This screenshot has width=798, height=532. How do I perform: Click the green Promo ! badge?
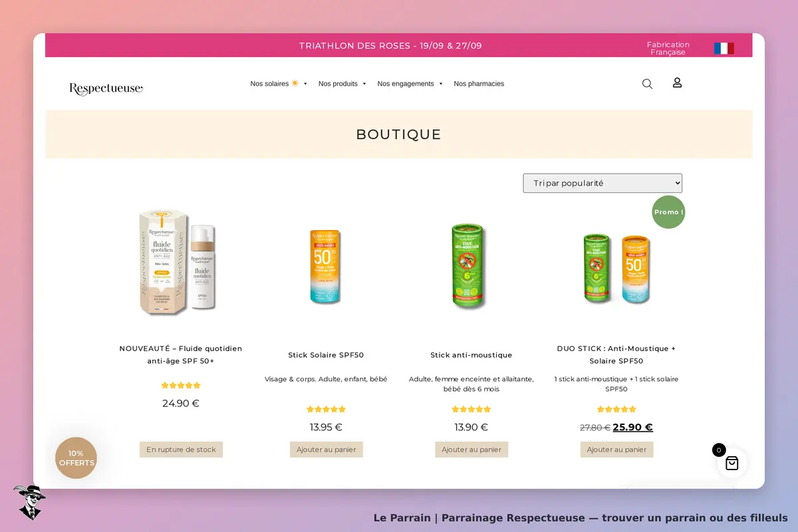(668, 212)
